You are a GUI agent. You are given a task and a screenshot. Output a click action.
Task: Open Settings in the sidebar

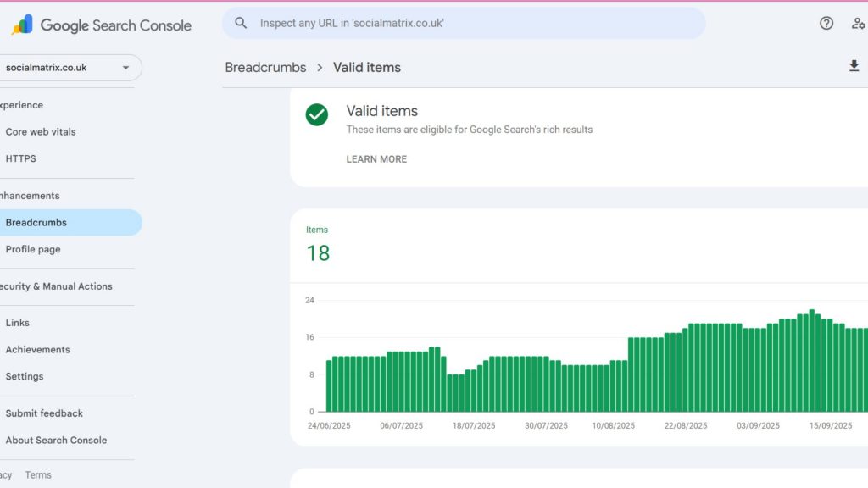[x=25, y=376]
